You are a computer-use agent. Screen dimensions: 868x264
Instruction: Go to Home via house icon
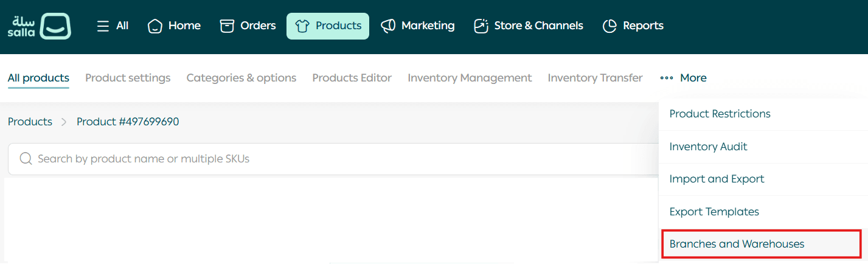[156, 26]
